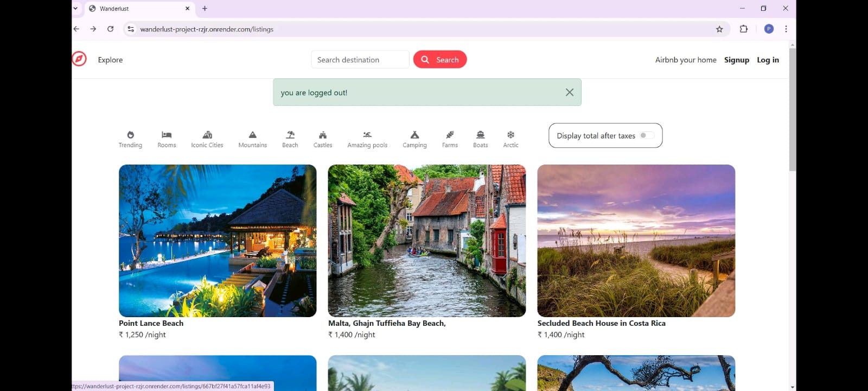Go back to the previous page
This screenshot has height=391, width=868.
point(76,29)
